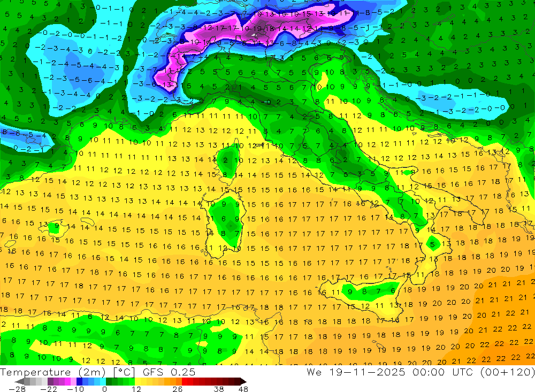Click the dark maroon right arrow of color scale
This screenshot has height=392, width=535.
[243, 381]
